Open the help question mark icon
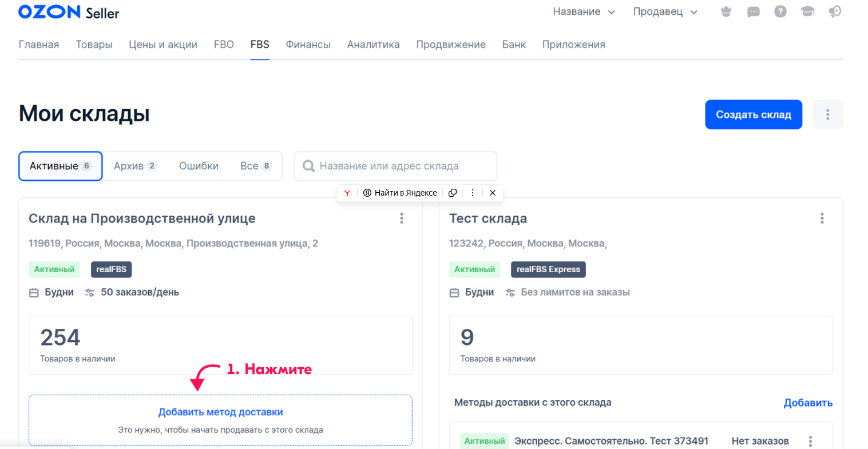Screen dimensions: 868x449 [780, 12]
